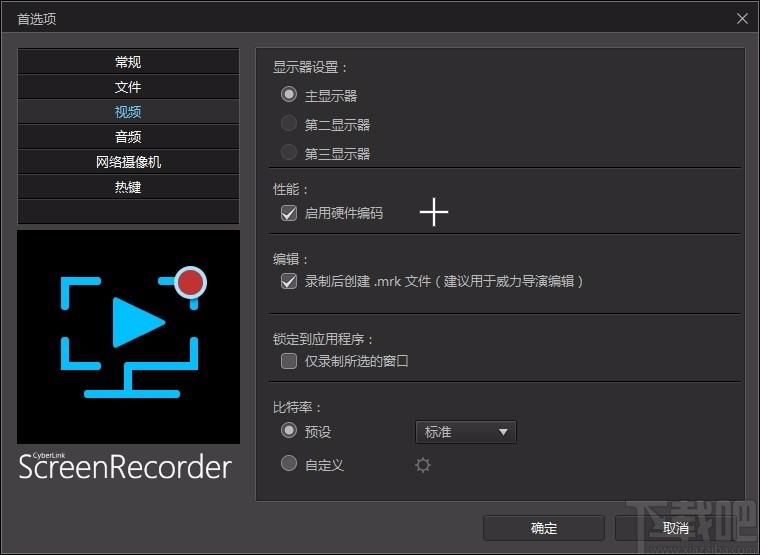Select the 预设 bitrate radio button
This screenshot has height=555, width=760.
pyautogui.click(x=289, y=431)
